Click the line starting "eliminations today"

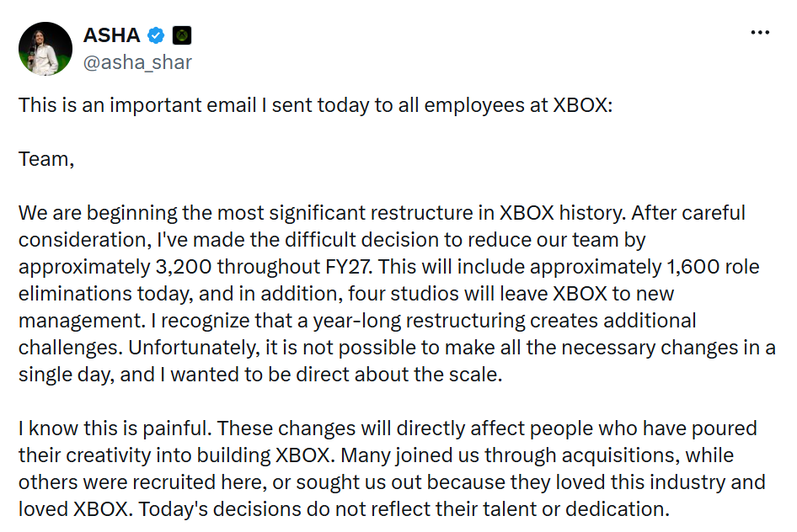click(x=346, y=294)
